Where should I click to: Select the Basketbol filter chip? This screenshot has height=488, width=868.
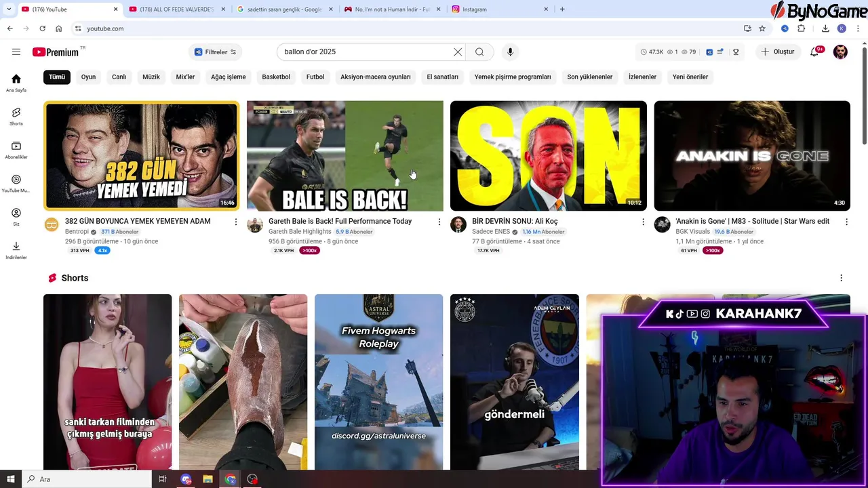pos(276,77)
